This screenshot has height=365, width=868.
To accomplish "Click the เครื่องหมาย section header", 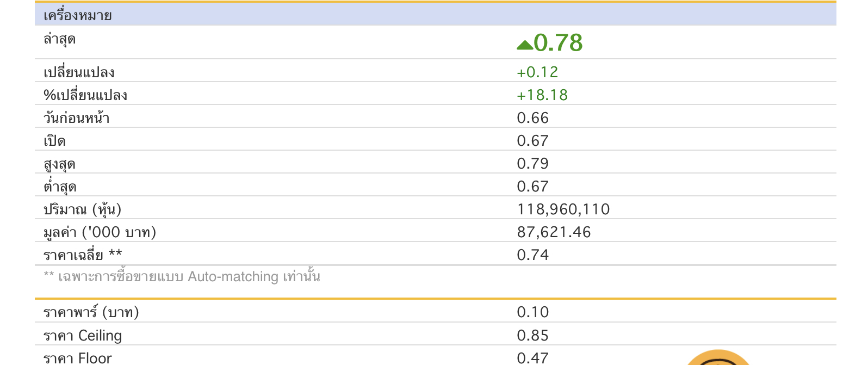I will coord(78,15).
